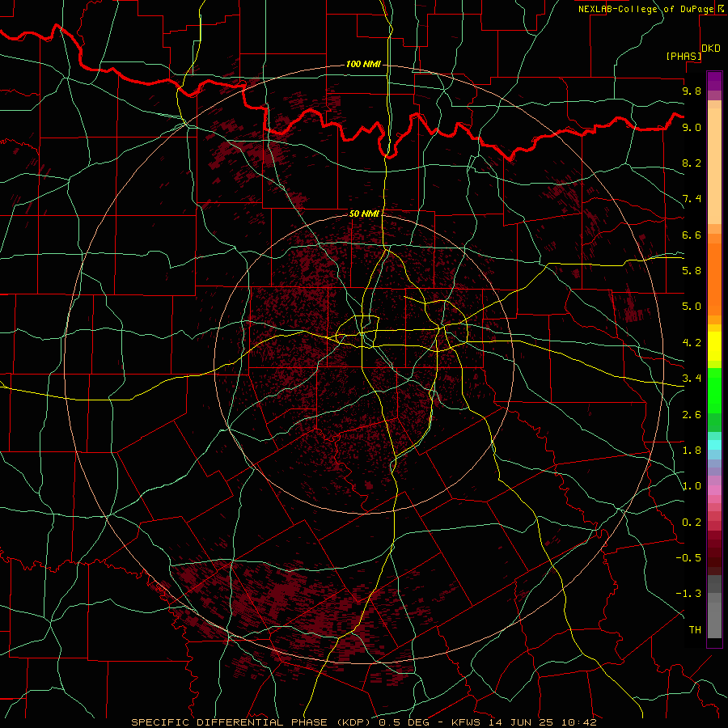Click the cyan band of the color scale
The width and height of the screenshot is (728, 728).
point(714,445)
